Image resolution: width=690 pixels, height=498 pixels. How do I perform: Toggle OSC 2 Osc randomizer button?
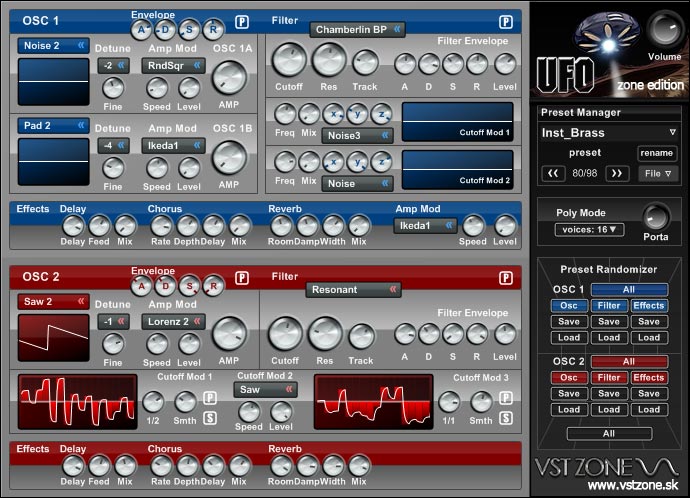click(569, 377)
